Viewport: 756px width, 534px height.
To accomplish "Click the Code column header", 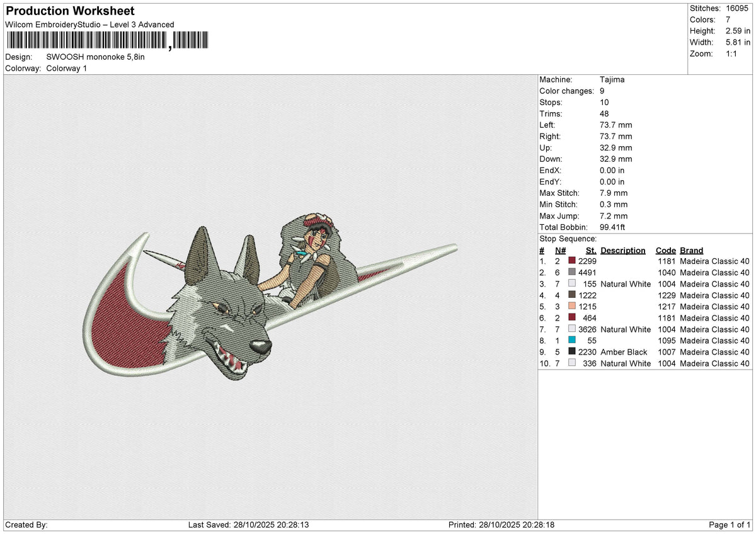I will point(665,250).
